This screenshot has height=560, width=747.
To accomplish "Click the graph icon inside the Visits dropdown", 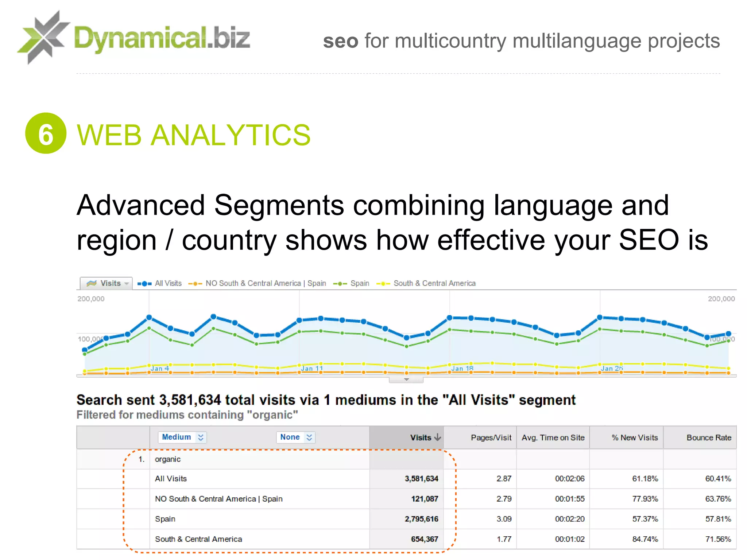I will (x=91, y=283).
